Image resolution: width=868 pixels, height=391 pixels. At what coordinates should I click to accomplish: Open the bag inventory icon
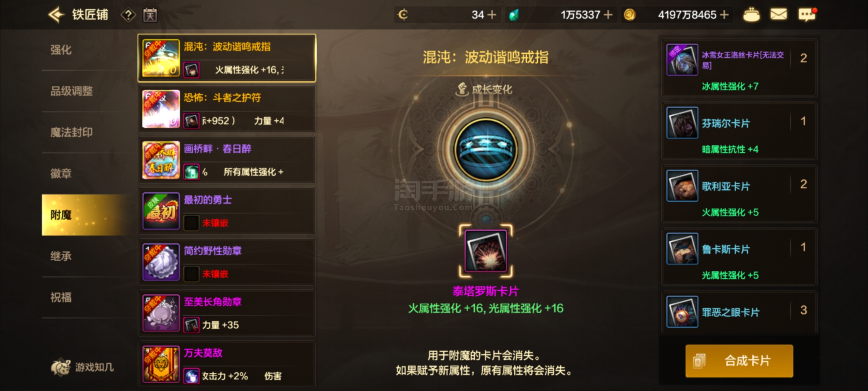point(751,15)
